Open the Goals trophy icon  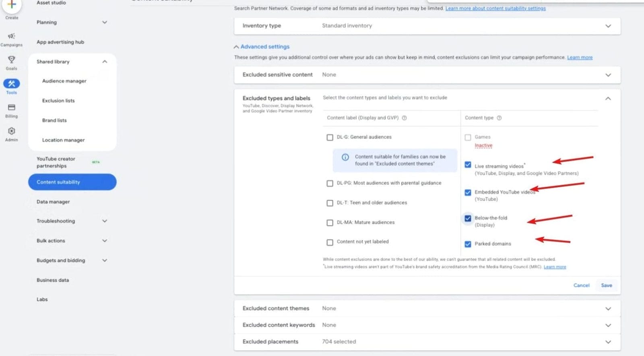coord(12,60)
